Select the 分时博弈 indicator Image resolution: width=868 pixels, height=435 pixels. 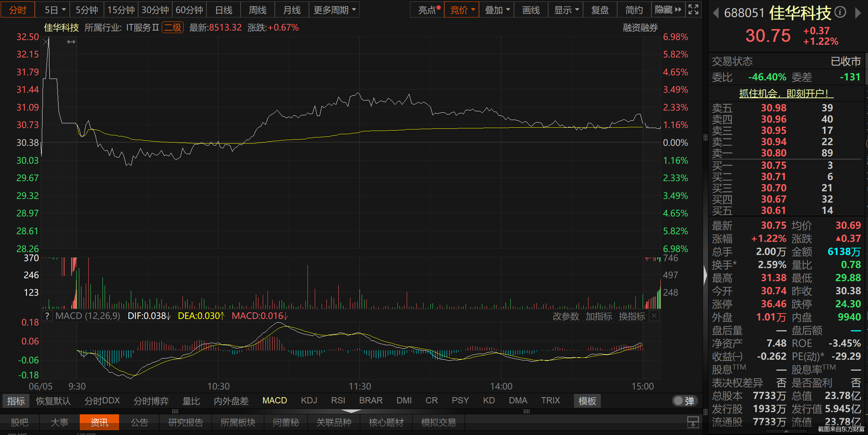151,401
